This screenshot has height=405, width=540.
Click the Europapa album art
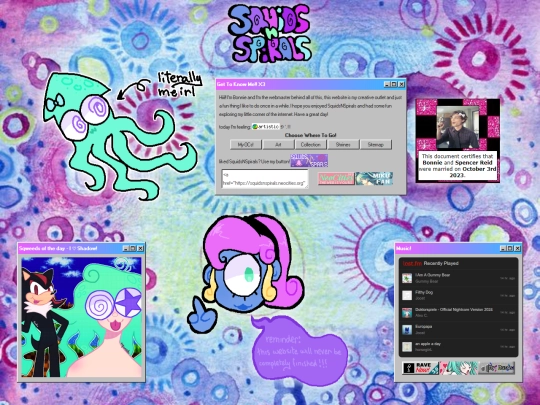[x=407, y=330]
